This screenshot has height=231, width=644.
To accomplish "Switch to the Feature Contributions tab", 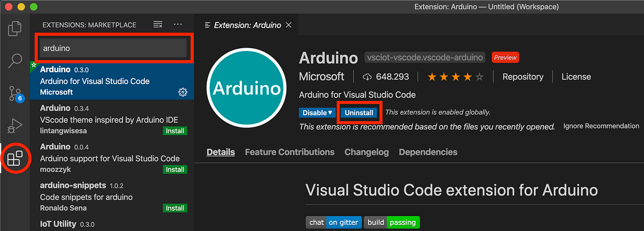I will click(x=290, y=152).
